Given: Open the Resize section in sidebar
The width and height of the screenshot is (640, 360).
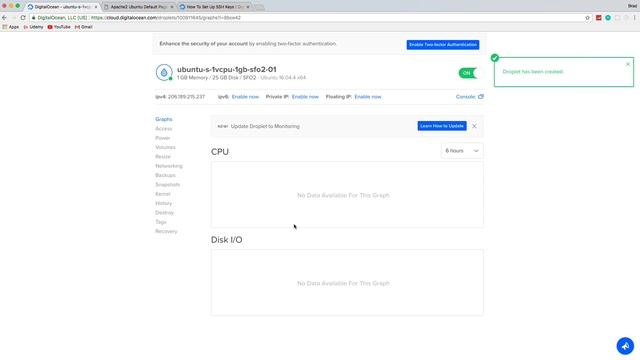Looking at the screenshot, I should pos(163,157).
